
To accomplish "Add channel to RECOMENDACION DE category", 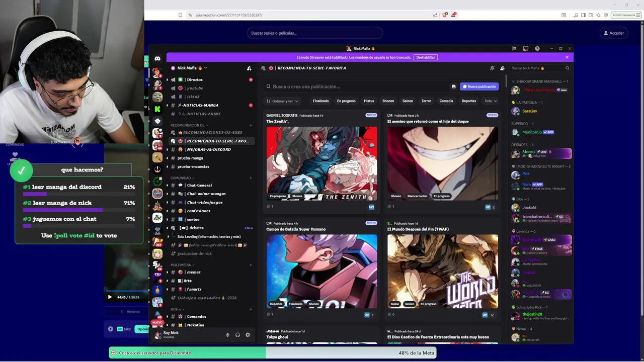I will (x=251, y=125).
